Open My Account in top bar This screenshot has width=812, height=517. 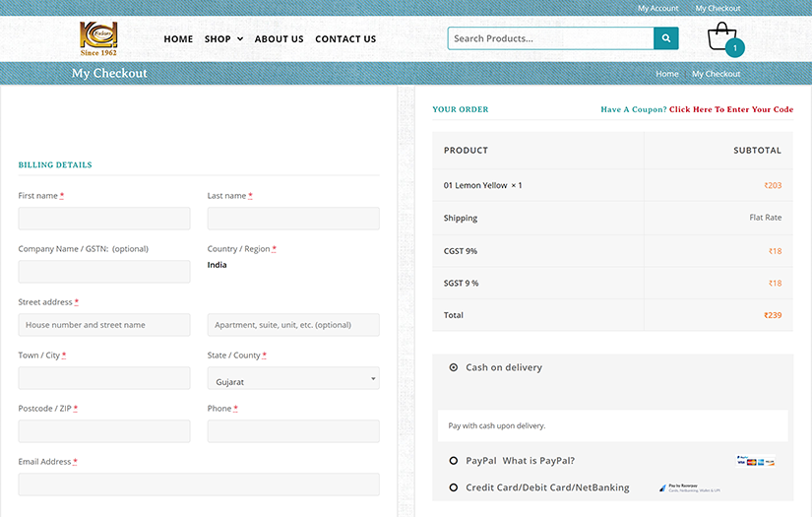tap(657, 8)
